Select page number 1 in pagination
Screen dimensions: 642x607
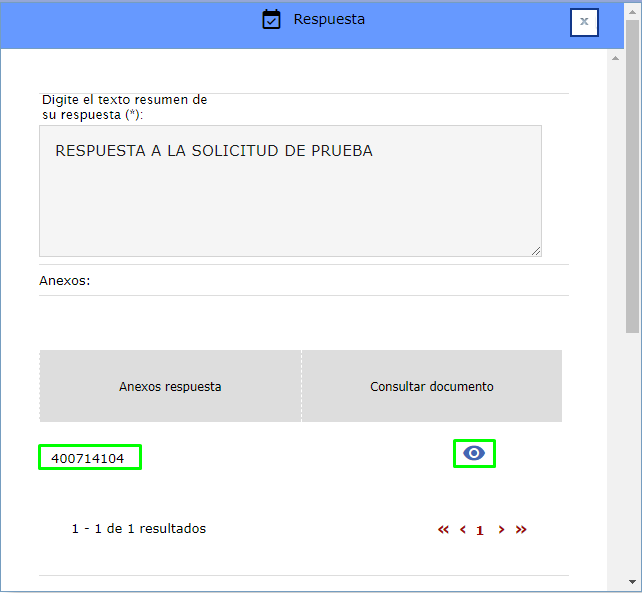coord(480,531)
